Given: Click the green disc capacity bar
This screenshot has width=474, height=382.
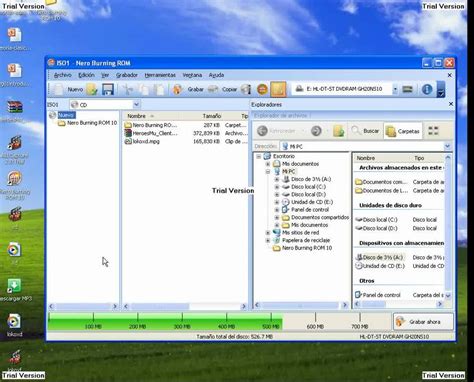Looking at the screenshot, I should click(x=165, y=321).
